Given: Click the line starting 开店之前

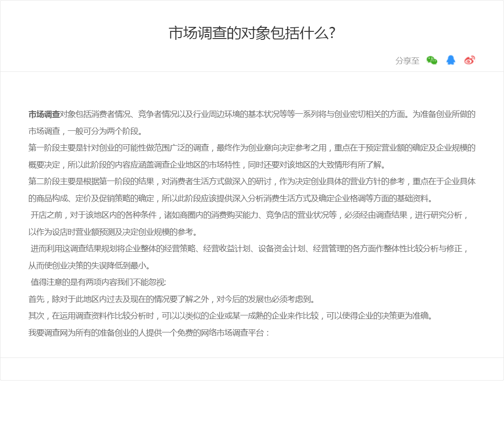Looking at the screenshot, I should [x=249, y=215].
